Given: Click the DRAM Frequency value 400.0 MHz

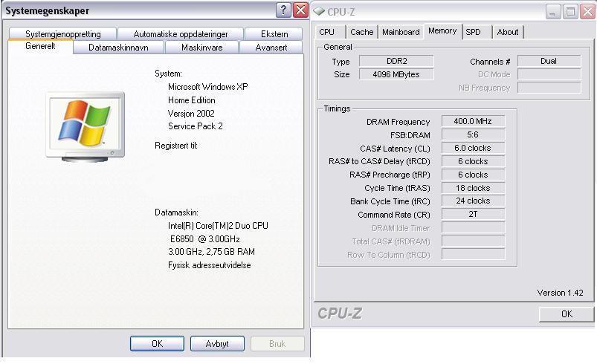Looking at the screenshot, I should pyautogui.click(x=473, y=121).
